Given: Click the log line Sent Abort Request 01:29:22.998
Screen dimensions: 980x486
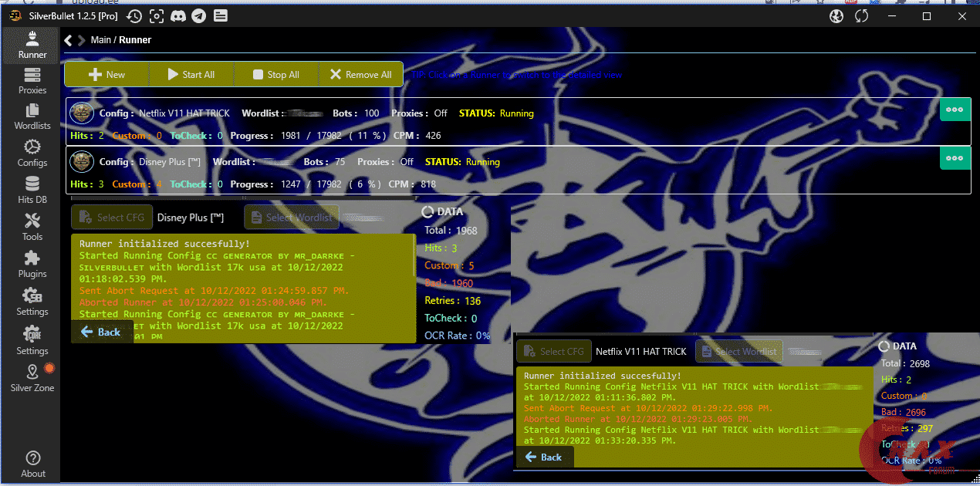Looking at the screenshot, I should (648, 408).
